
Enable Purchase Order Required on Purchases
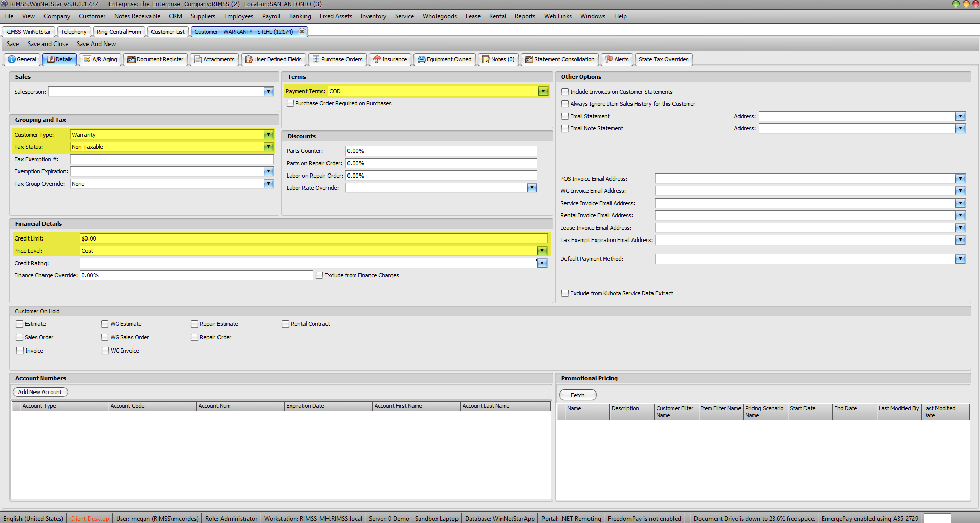point(290,103)
